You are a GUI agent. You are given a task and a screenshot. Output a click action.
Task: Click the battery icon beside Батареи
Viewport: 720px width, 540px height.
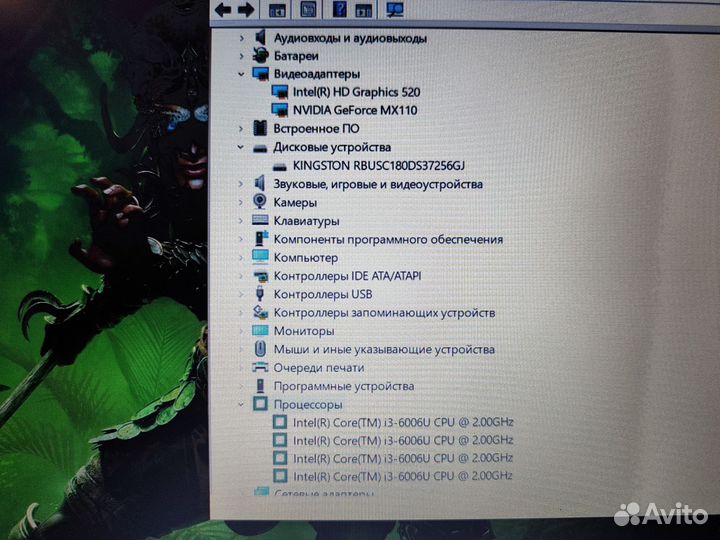(260, 56)
